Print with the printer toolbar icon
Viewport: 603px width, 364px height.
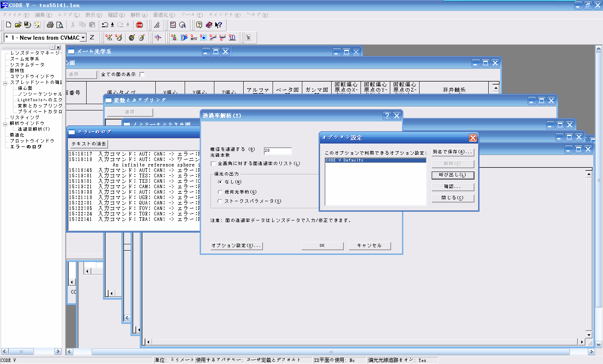coord(50,25)
